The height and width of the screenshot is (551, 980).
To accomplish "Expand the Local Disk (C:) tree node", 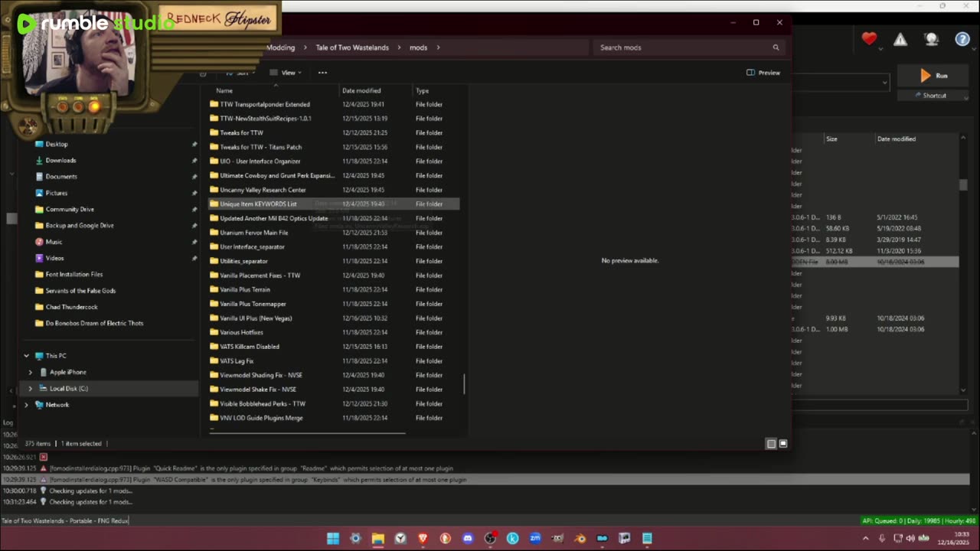I will [x=31, y=389].
